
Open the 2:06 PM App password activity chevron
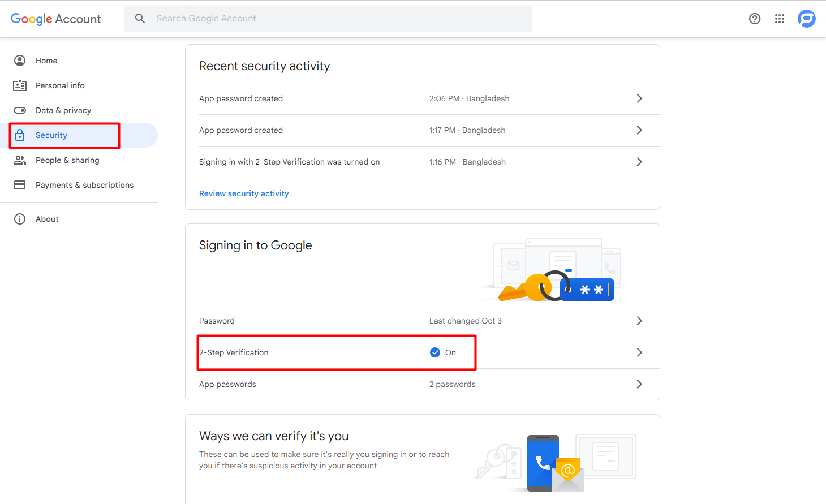[639, 98]
